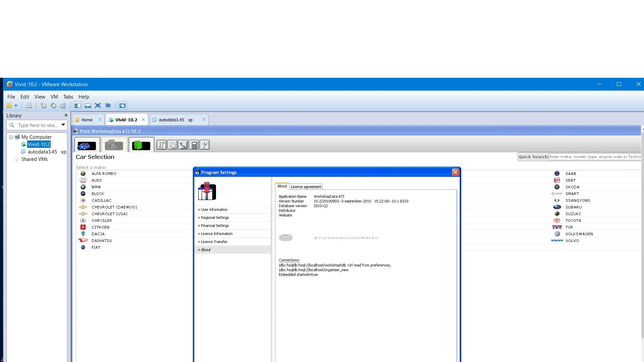Click the calculator toolbar icon
The width and height of the screenshot is (644, 362).
click(194, 145)
